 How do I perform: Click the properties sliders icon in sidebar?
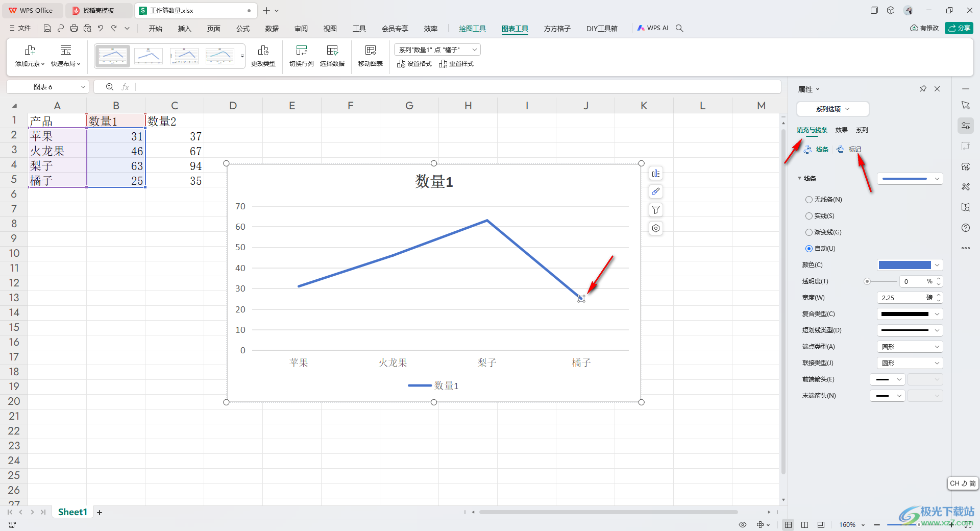(966, 126)
